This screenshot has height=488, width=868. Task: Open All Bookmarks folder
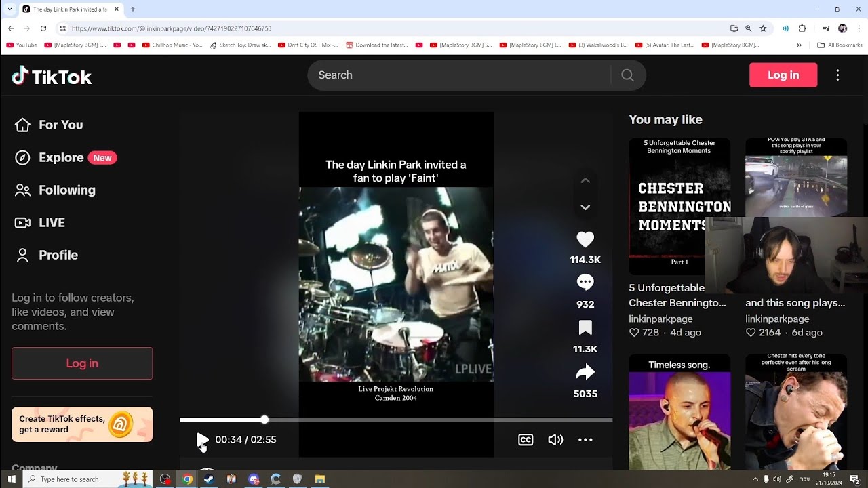(840, 45)
